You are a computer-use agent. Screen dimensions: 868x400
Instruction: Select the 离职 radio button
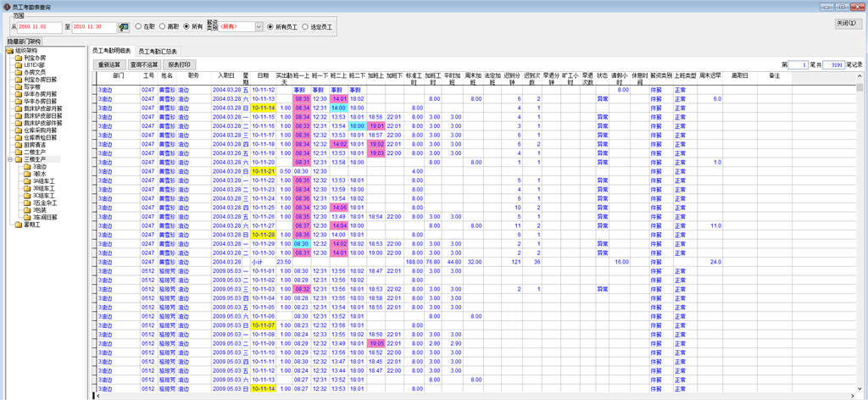pos(162,26)
